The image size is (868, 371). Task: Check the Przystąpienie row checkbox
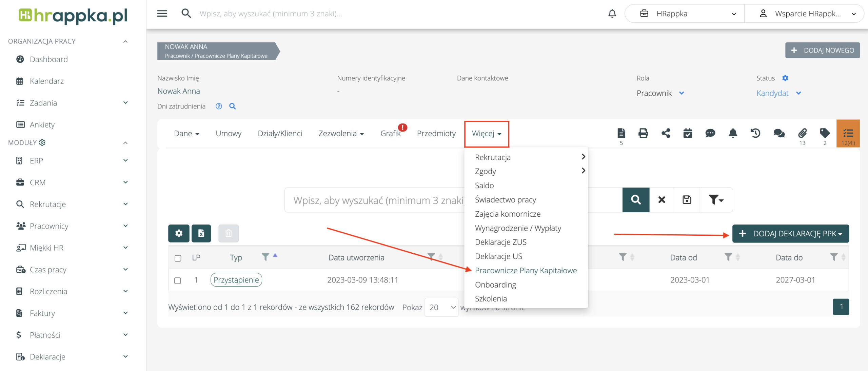coord(178,280)
